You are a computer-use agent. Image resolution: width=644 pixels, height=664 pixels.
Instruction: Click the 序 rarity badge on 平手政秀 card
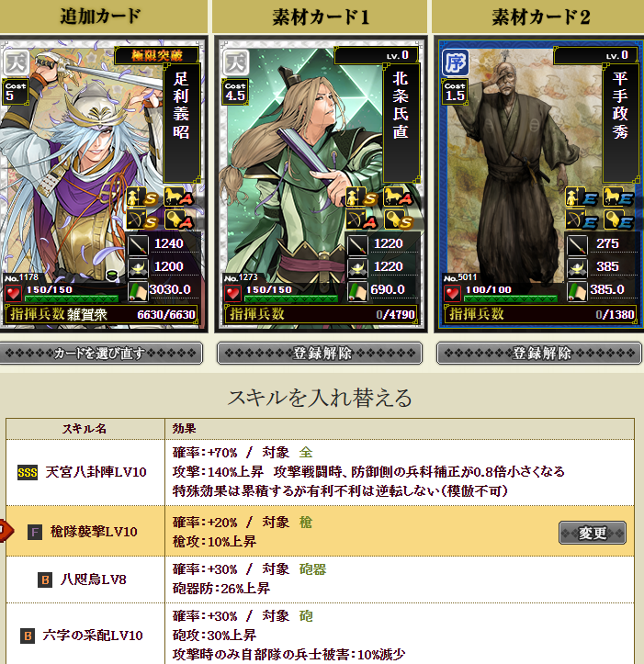coord(456,63)
